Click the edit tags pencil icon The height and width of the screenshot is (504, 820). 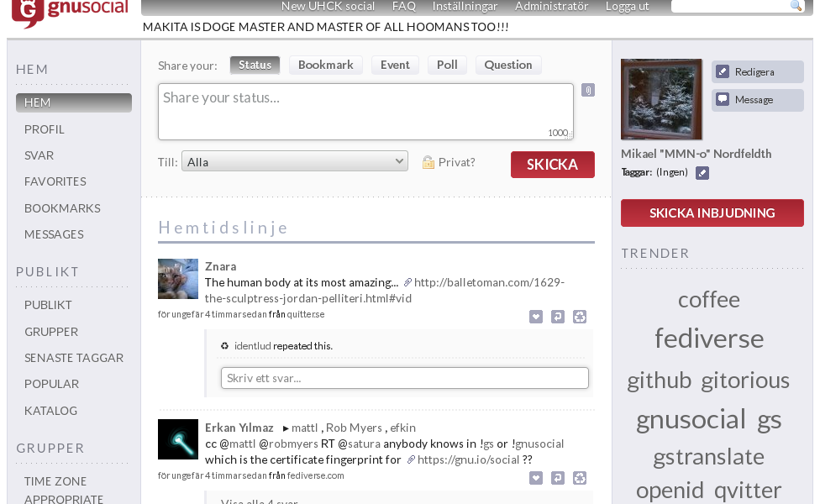[x=702, y=173]
